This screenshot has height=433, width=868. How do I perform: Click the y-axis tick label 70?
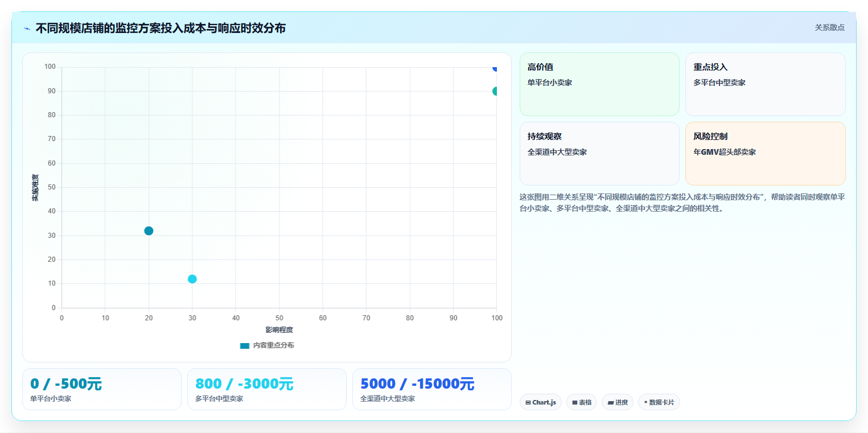point(51,139)
